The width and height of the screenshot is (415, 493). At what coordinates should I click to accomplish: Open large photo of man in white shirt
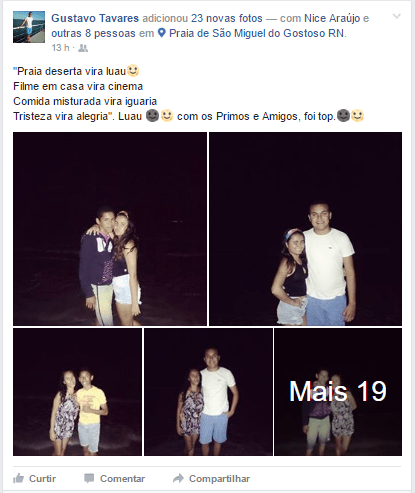[305, 229]
